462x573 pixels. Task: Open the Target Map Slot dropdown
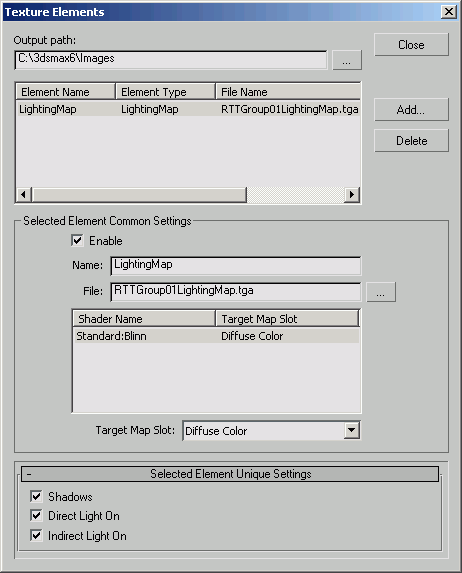click(x=352, y=430)
